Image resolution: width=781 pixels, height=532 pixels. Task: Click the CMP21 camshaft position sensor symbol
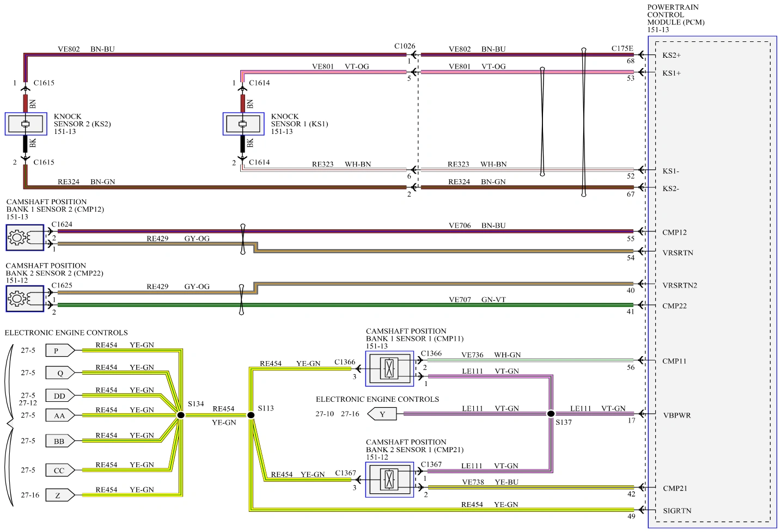(389, 480)
